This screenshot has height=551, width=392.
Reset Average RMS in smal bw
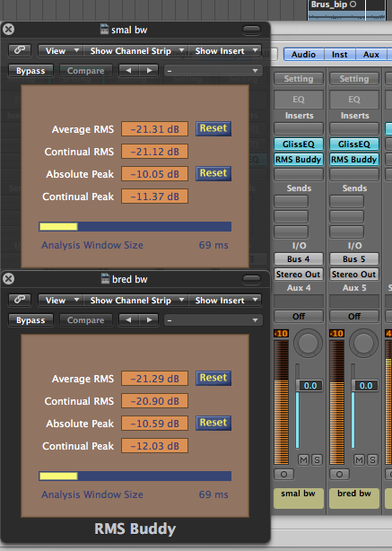tap(213, 128)
